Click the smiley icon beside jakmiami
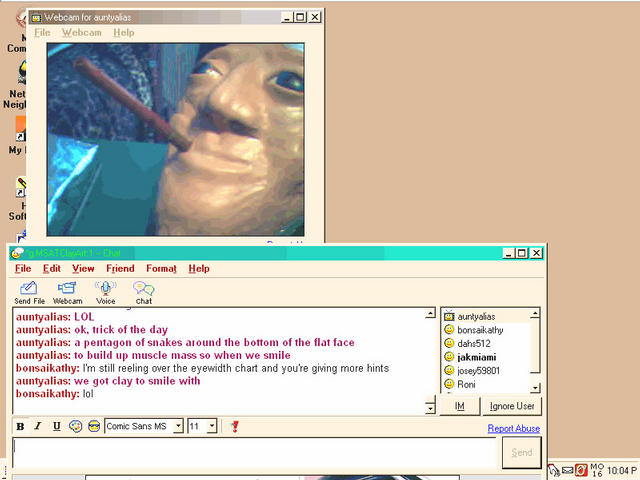The height and width of the screenshot is (480, 640). click(449, 357)
